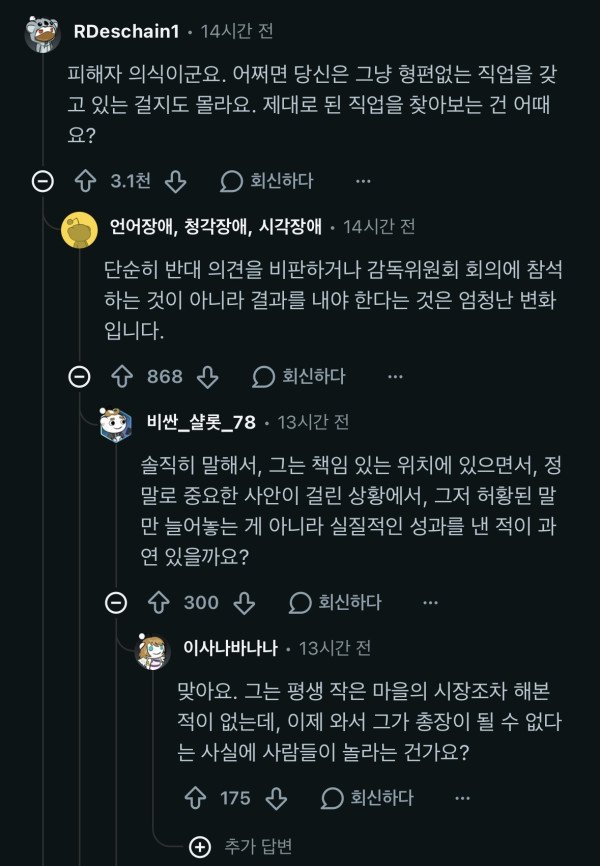This screenshot has height=866, width=600.
Task: Open 비싼_샬롯_78's profile via username
Action: [x=200, y=421]
